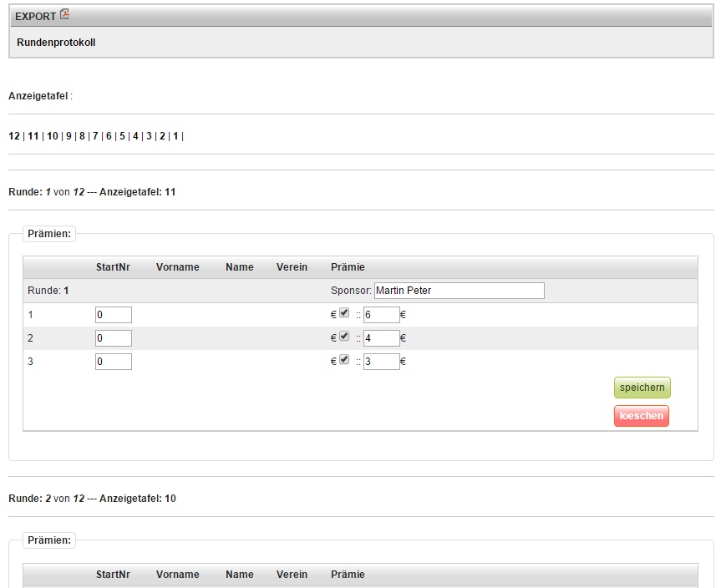Click the PDF export icon
The width and height of the screenshot is (721, 588).
(65, 15)
